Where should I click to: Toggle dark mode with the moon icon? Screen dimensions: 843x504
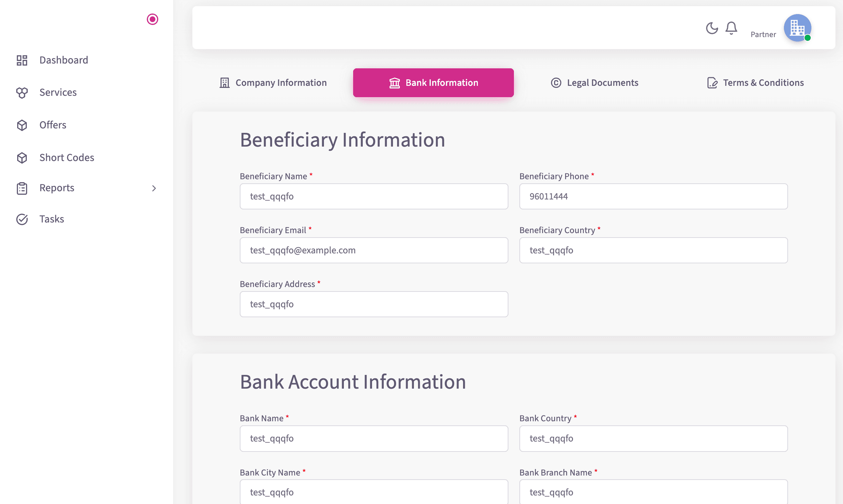[x=711, y=28]
